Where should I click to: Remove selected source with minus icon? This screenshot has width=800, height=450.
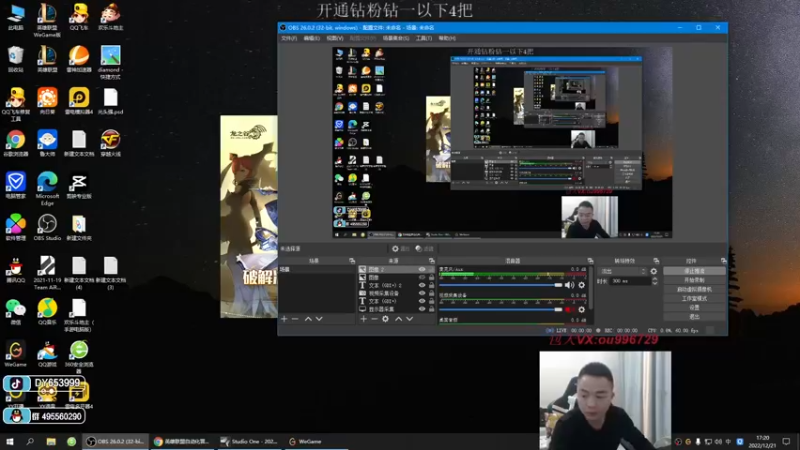[x=374, y=319]
